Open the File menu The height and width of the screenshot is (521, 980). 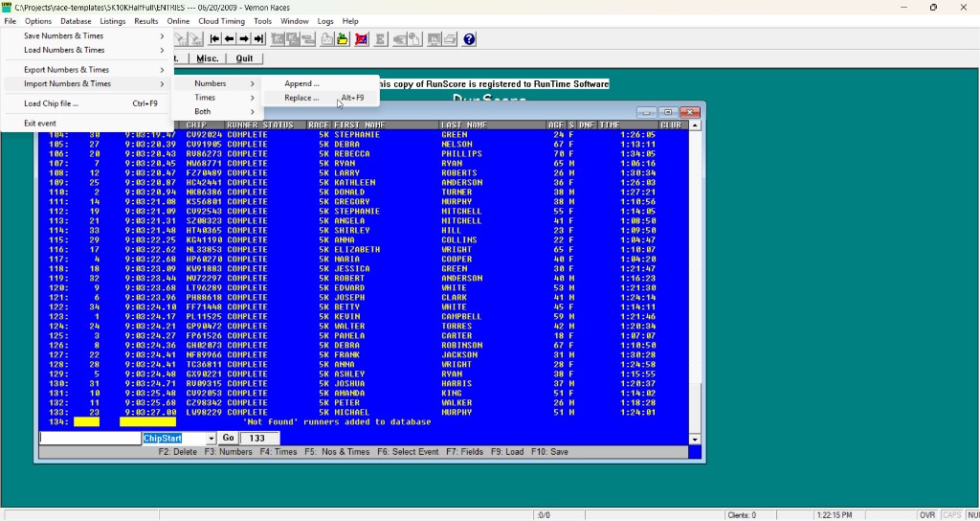[x=10, y=21]
